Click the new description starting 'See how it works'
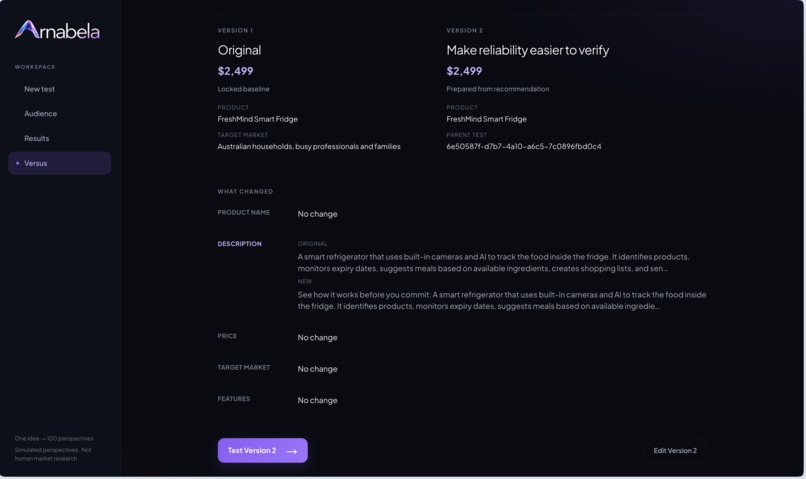The width and height of the screenshot is (806, 479). click(x=502, y=300)
